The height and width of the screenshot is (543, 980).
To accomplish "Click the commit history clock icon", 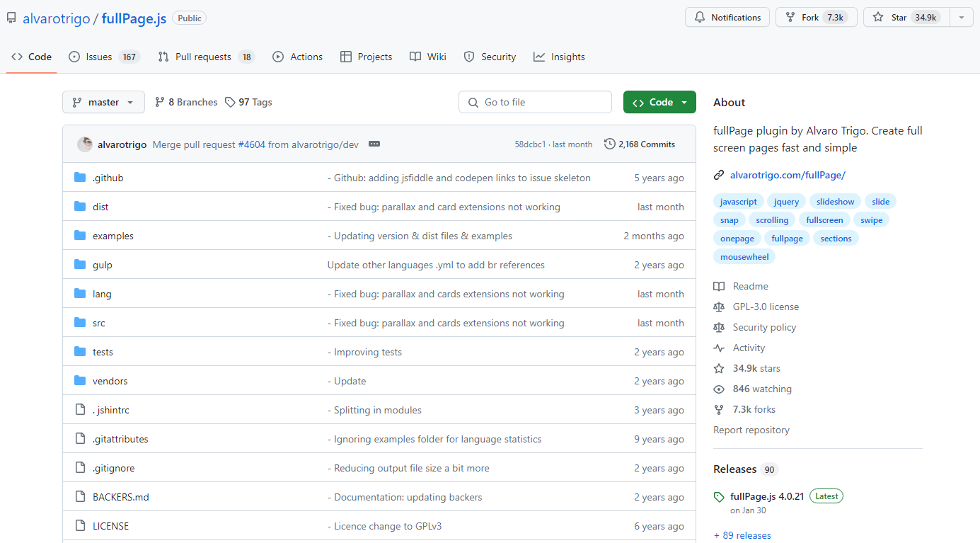I will pos(610,144).
